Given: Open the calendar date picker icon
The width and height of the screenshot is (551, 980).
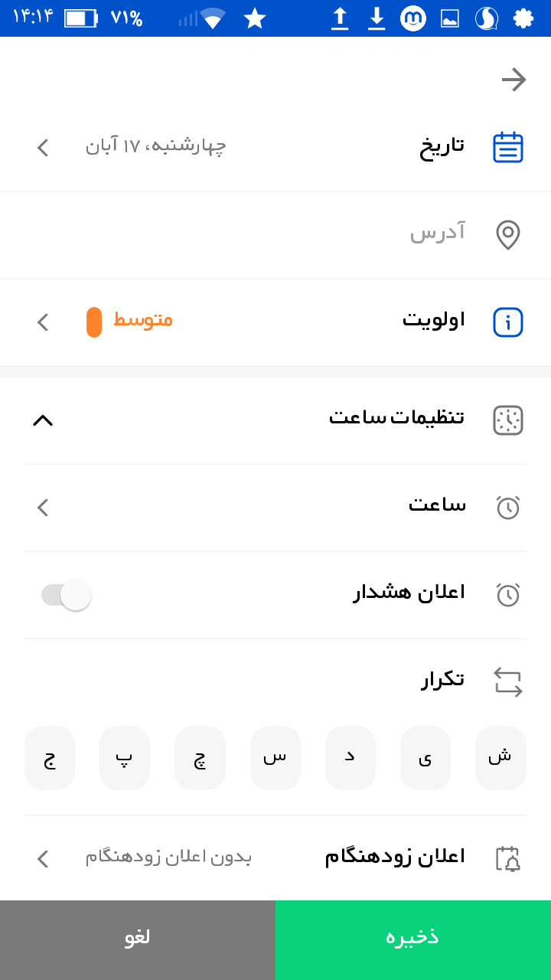Looking at the screenshot, I should click(507, 147).
